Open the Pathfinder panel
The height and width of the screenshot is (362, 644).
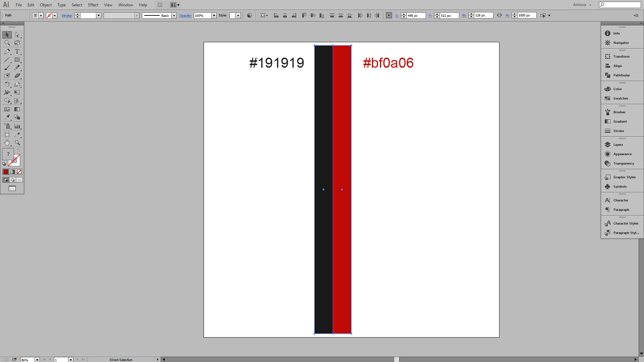click(621, 75)
